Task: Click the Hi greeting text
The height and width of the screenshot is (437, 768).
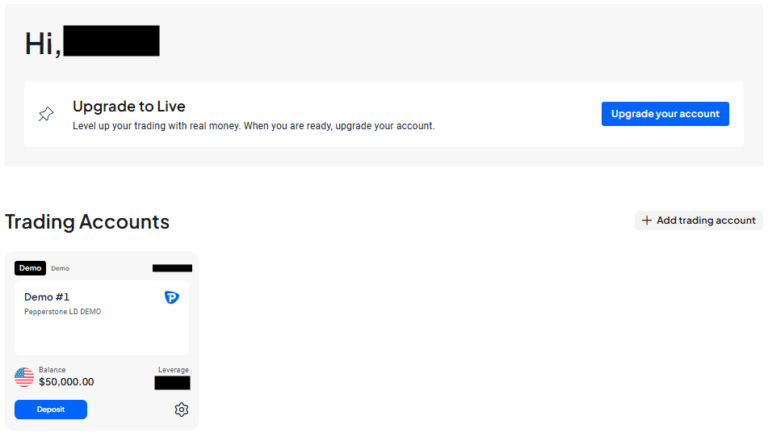Action: click(x=43, y=44)
